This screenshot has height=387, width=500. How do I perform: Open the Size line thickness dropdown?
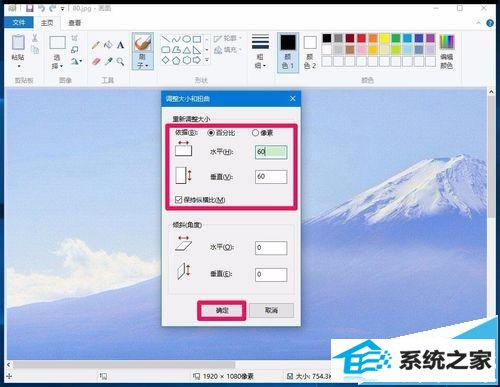tap(260, 51)
